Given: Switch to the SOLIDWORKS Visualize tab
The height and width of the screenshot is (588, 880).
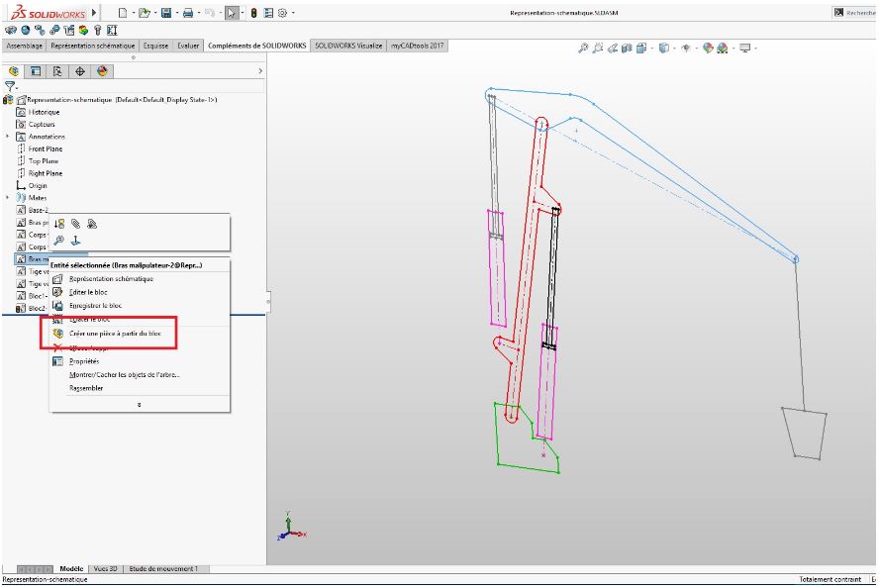Looking at the screenshot, I should click(x=348, y=46).
